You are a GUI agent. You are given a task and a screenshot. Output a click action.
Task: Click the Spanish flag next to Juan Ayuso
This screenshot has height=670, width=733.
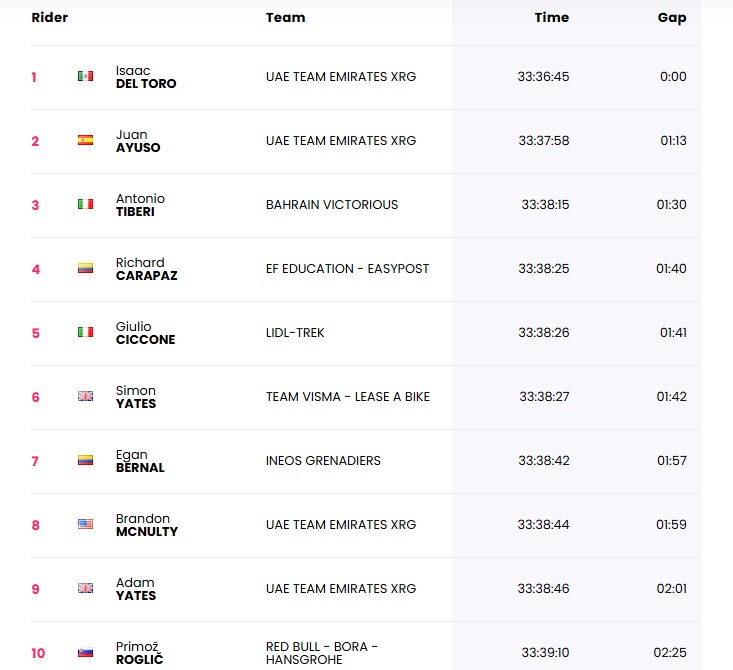pyautogui.click(x=86, y=140)
